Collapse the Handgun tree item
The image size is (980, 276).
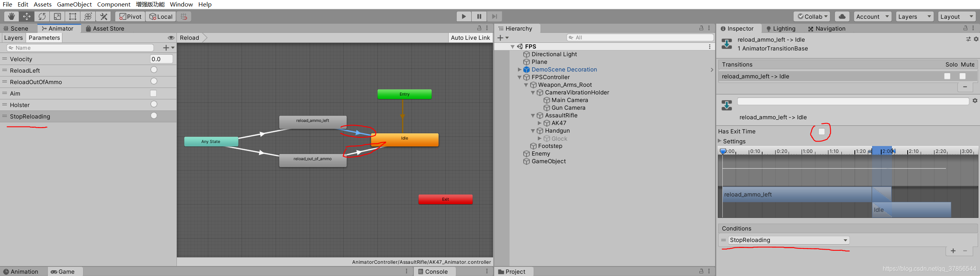pos(532,131)
